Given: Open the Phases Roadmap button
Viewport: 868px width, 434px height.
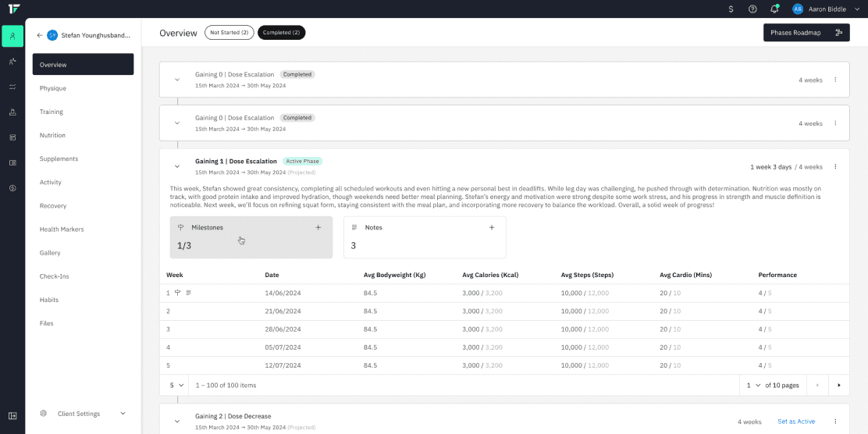Looking at the screenshot, I should pos(806,33).
